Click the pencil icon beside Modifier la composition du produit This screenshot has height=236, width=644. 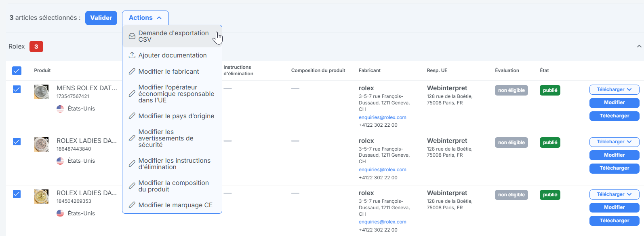coord(132,186)
